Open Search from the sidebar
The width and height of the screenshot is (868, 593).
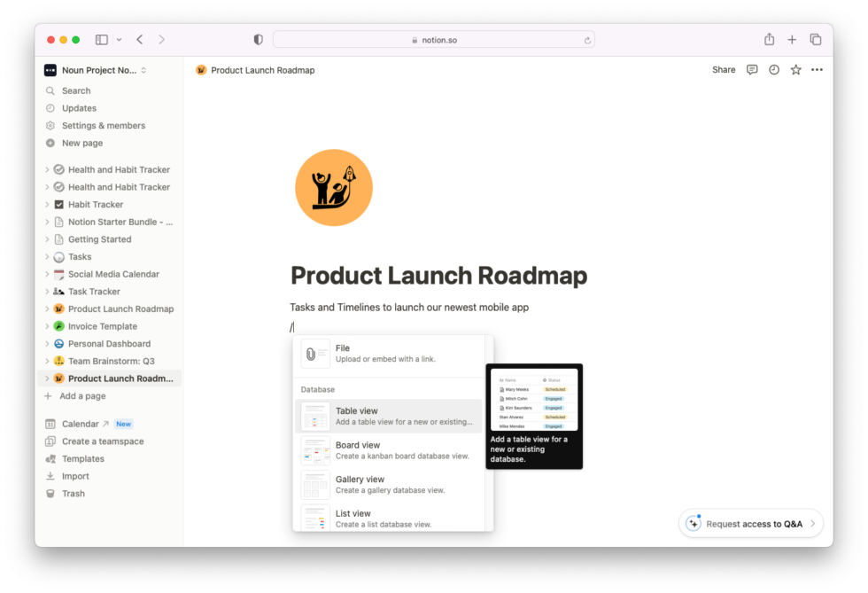tap(75, 90)
